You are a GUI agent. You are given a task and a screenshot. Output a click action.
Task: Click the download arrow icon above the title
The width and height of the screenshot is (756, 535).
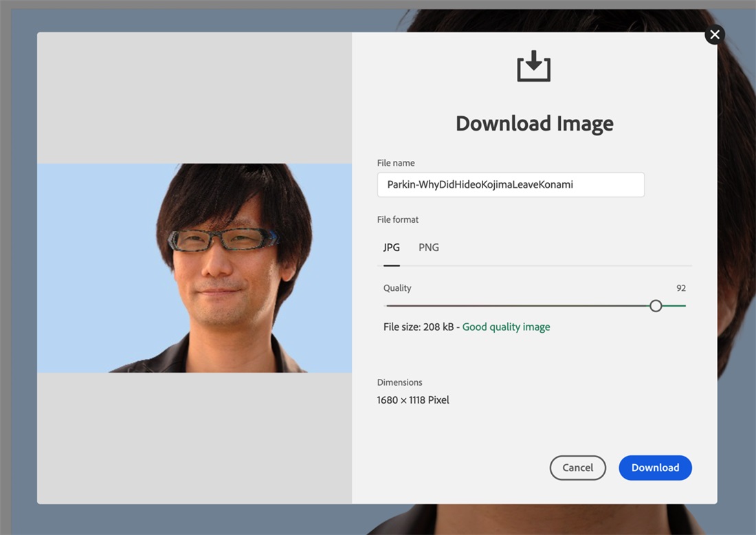533,67
